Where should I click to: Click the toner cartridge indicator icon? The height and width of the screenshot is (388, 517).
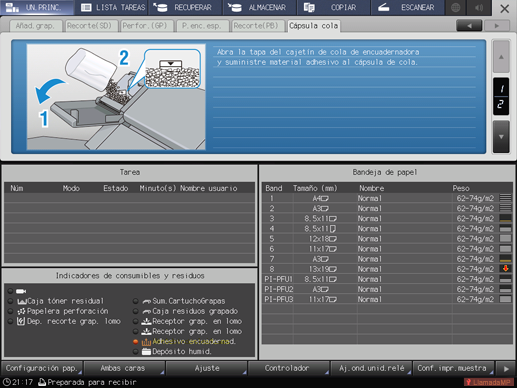[21, 291]
